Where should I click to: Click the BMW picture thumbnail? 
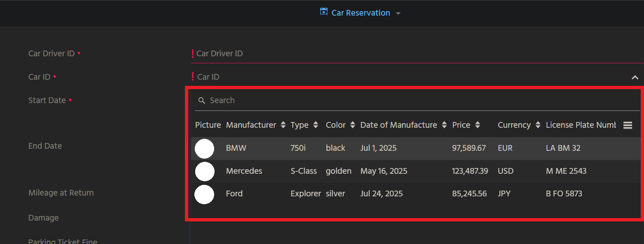204,149
